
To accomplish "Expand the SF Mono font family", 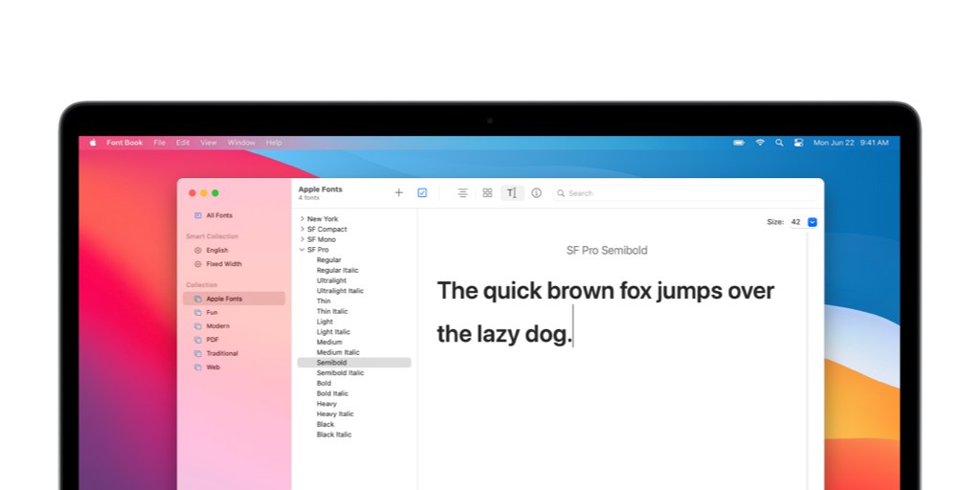I will pyautogui.click(x=301, y=239).
